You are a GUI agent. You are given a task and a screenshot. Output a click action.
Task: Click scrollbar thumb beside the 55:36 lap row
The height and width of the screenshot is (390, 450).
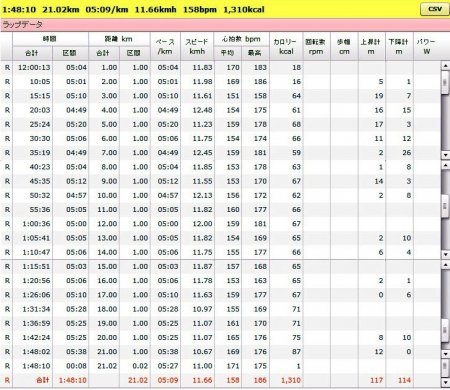(445, 206)
